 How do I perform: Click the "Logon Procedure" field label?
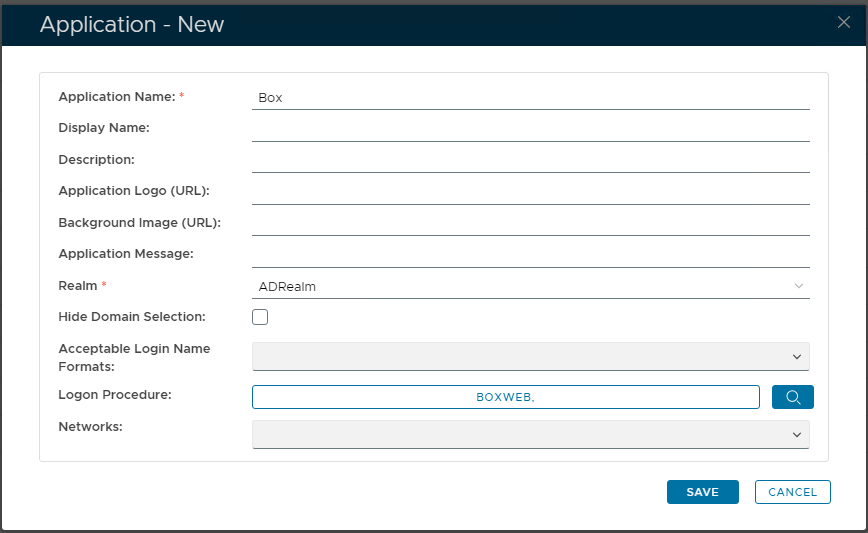pyautogui.click(x=115, y=395)
